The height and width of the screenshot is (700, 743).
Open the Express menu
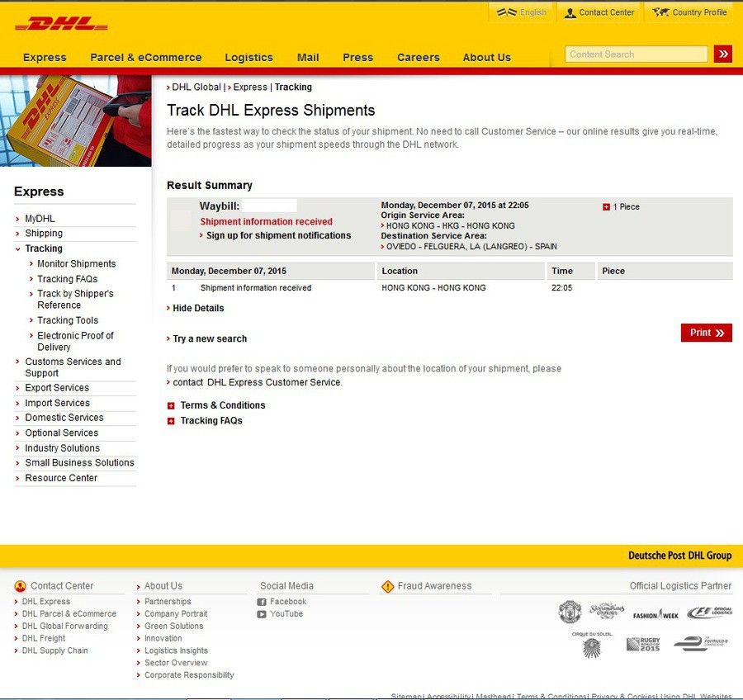click(45, 57)
